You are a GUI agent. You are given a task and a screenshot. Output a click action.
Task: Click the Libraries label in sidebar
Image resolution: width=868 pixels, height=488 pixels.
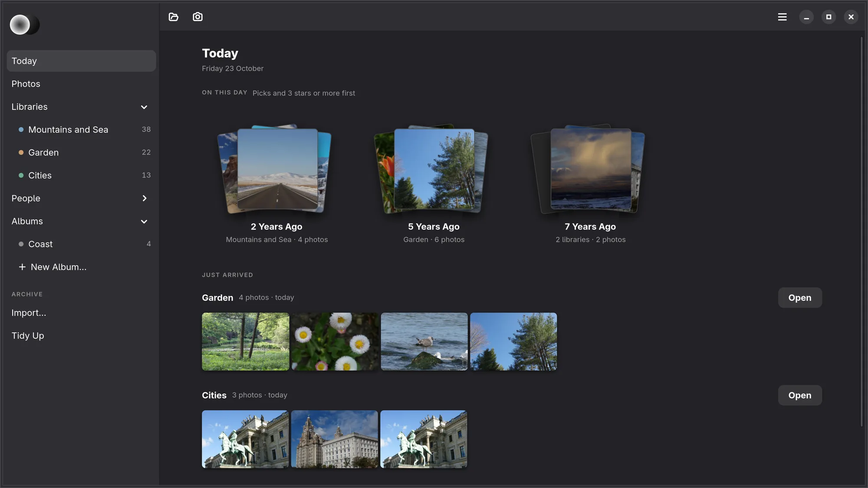(30, 107)
